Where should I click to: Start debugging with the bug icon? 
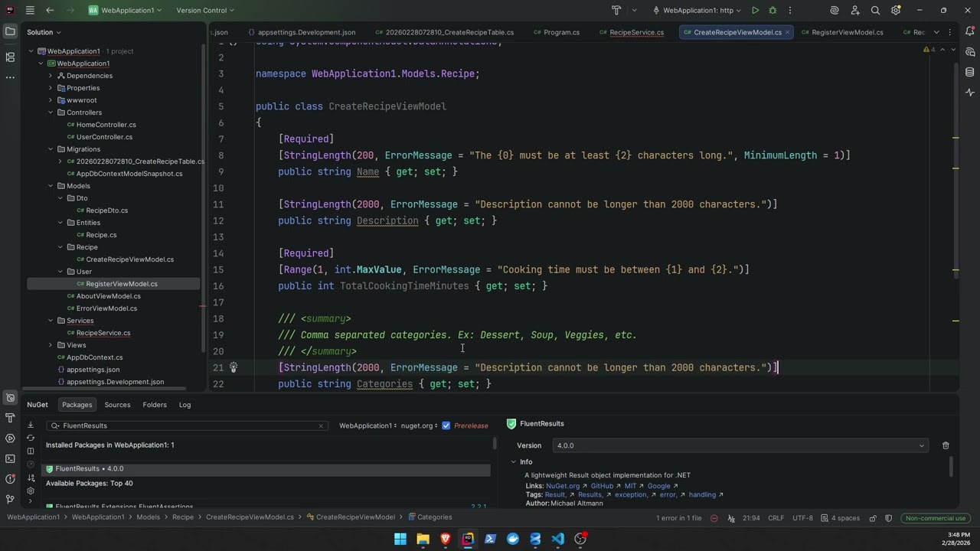click(x=773, y=10)
